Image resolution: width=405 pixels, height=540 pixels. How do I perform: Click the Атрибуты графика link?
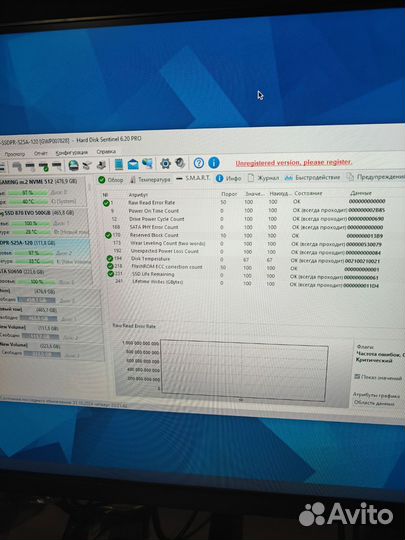(x=376, y=395)
